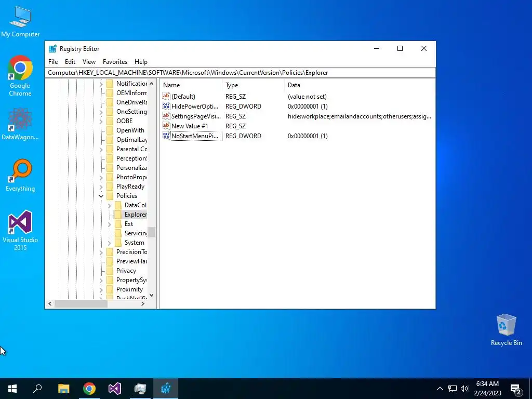Click the Policies key folder icon
This screenshot has width=532, height=399.
pos(110,196)
